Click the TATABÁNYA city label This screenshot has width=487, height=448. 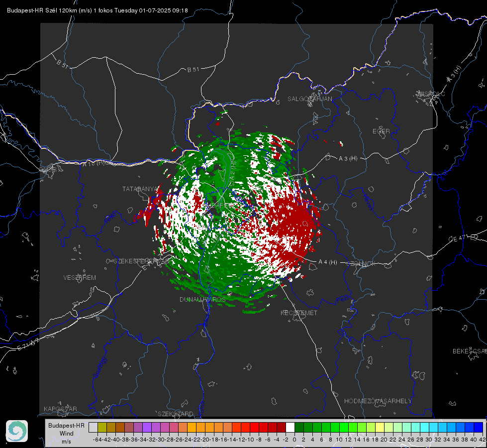pyautogui.click(x=140, y=189)
